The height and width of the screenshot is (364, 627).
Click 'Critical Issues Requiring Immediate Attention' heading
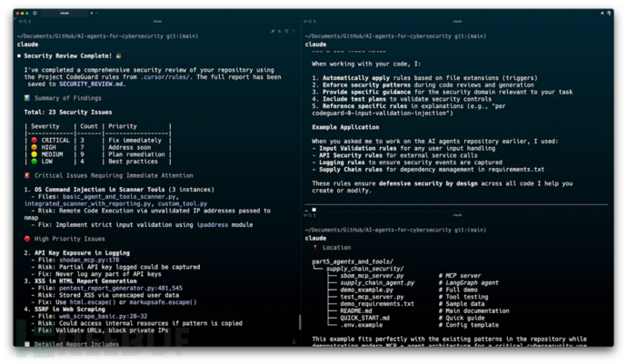[x=114, y=175]
